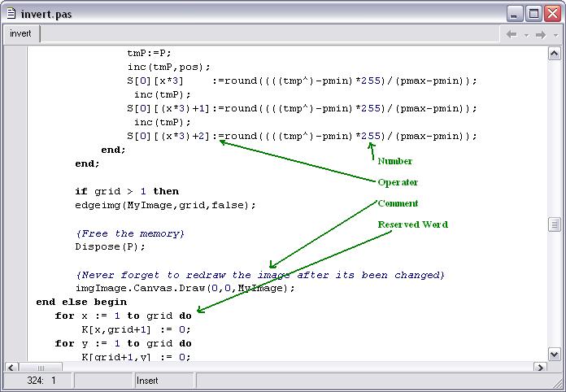The height and width of the screenshot is (392, 566).
Task: Click the forward navigation arrow
Action: pos(540,34)
